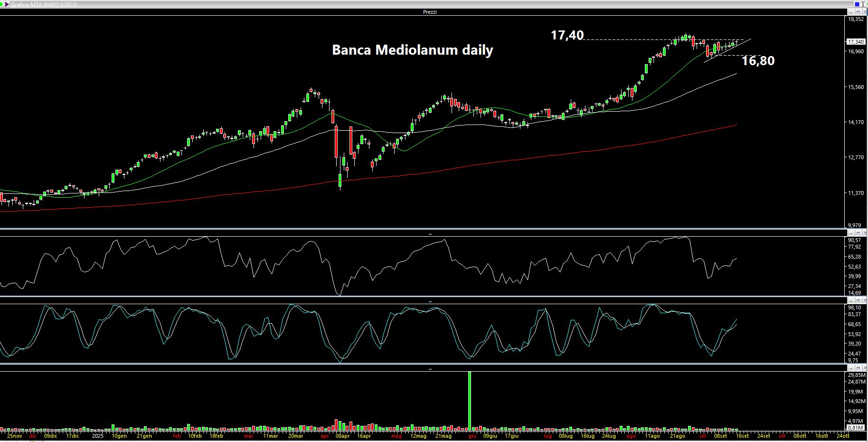The width and height of the screenshot is (868, 442).
Task: Minimize the RSI indicator panel
Action: point(851,233)
